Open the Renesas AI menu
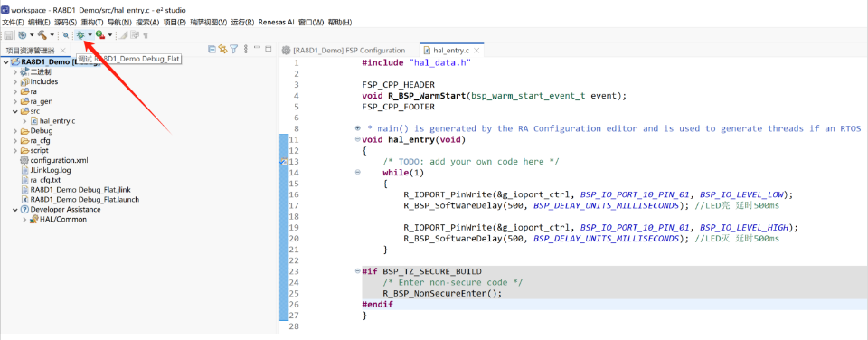868x340 pixels. pyautogui.click(x=277, y=22)
